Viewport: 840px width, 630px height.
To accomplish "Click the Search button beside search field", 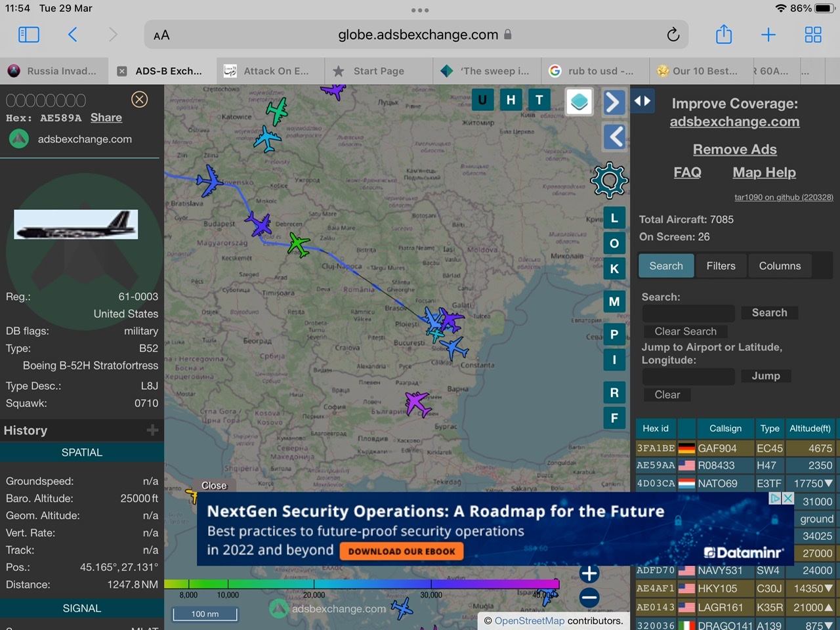I will [x=770, y=312].
